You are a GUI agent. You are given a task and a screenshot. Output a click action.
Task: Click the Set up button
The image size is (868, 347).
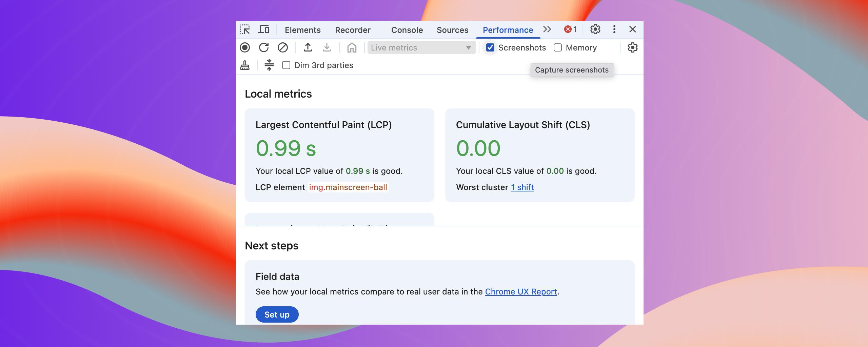(x=277, y=314)
